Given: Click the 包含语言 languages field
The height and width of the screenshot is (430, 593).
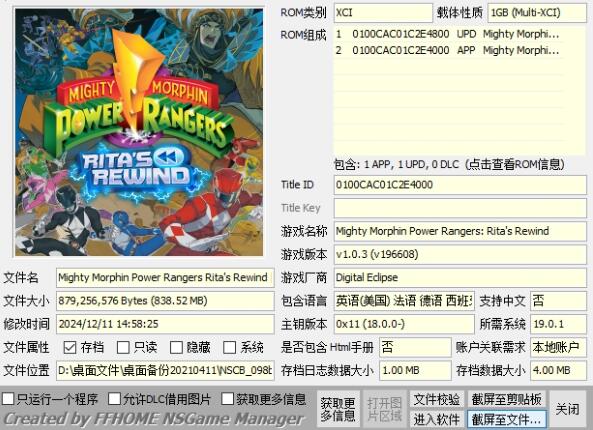Looking at the screenshot, I should pos(404,301).
